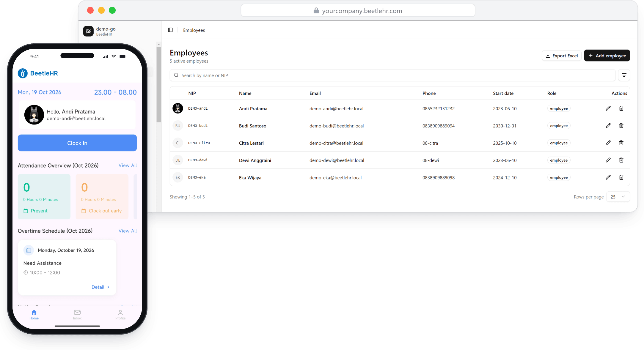Screen dimensions: 644x350
Task: Tap the Clock In button
Action: pyautogui.click(x=77, y=143)
